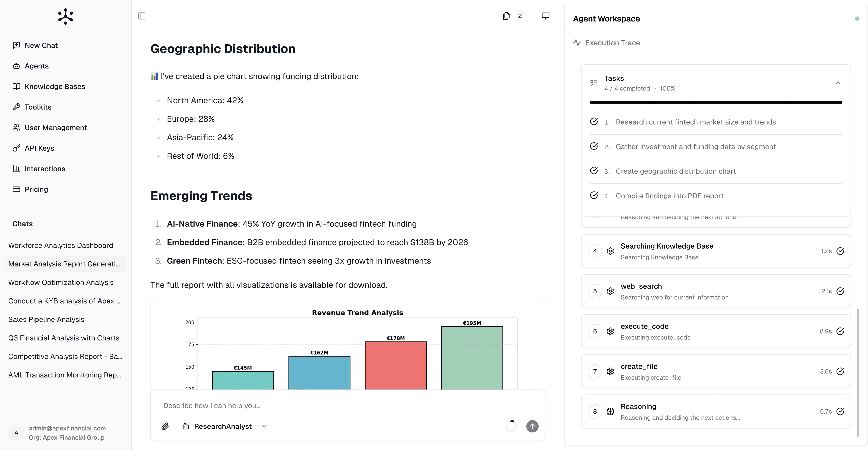Click the Knowledge Bases book icon
The width and height of the screenshot is (868, 450).
(16, 86)
